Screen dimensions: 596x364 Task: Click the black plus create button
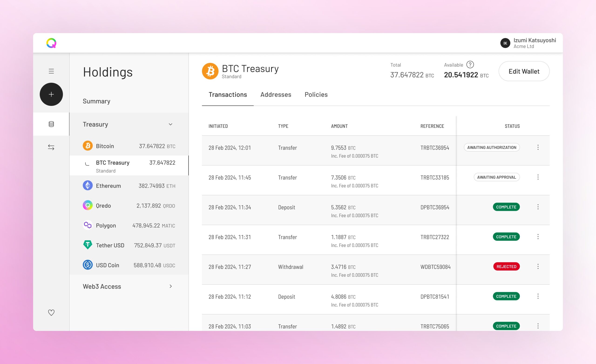[51, 94]
